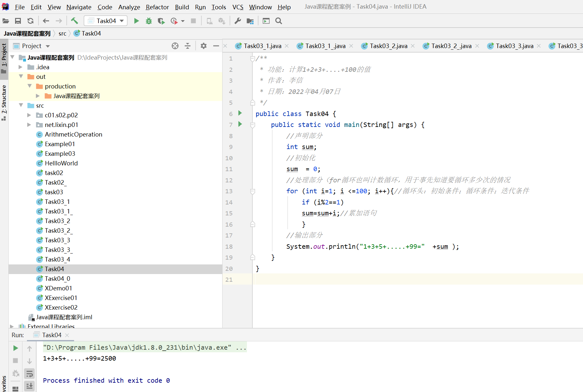This screenshot has height=392, width=583.
Task: Collapse the root Java课程配套案列 project node
Action: pyautogui.click(x=13, y=57)
